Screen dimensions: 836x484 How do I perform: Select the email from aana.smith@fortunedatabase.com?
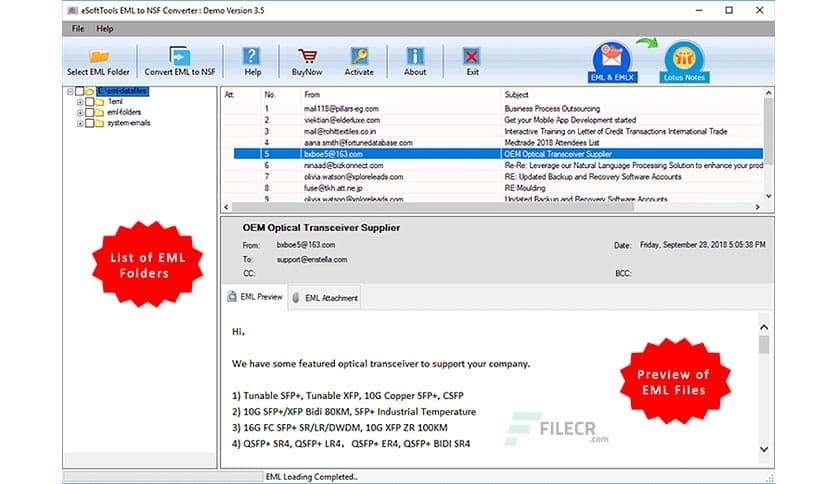[x=358, y=143]
